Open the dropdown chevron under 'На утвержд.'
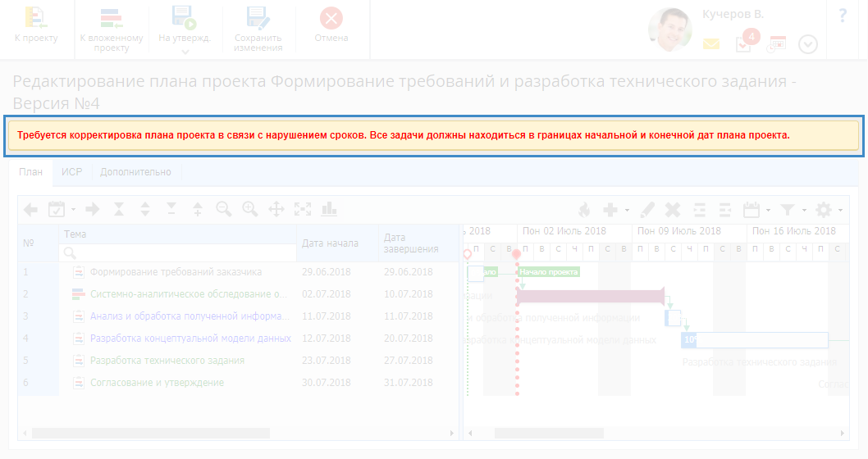Screen dimensions: 868x459 (x=185, y=52)
